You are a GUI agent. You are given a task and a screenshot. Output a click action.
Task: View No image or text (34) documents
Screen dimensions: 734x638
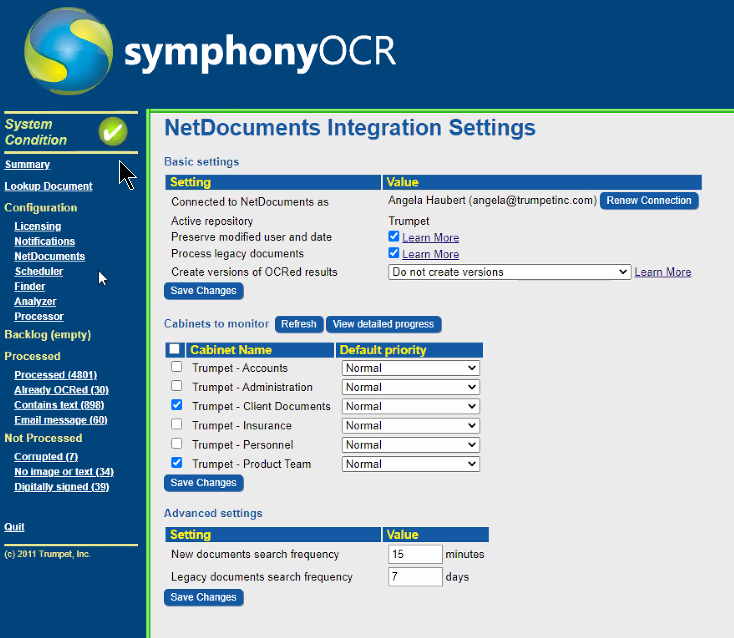click(x=64, y=471)
